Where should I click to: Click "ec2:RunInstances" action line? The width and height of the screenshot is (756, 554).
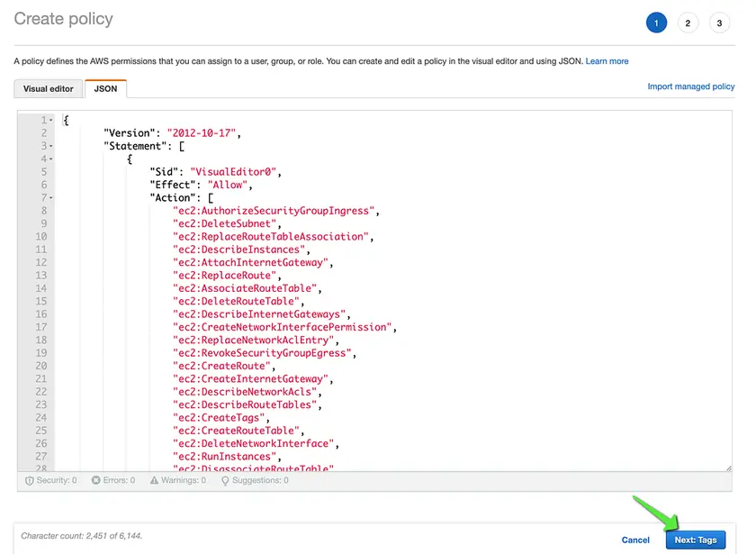coord(224,457)
